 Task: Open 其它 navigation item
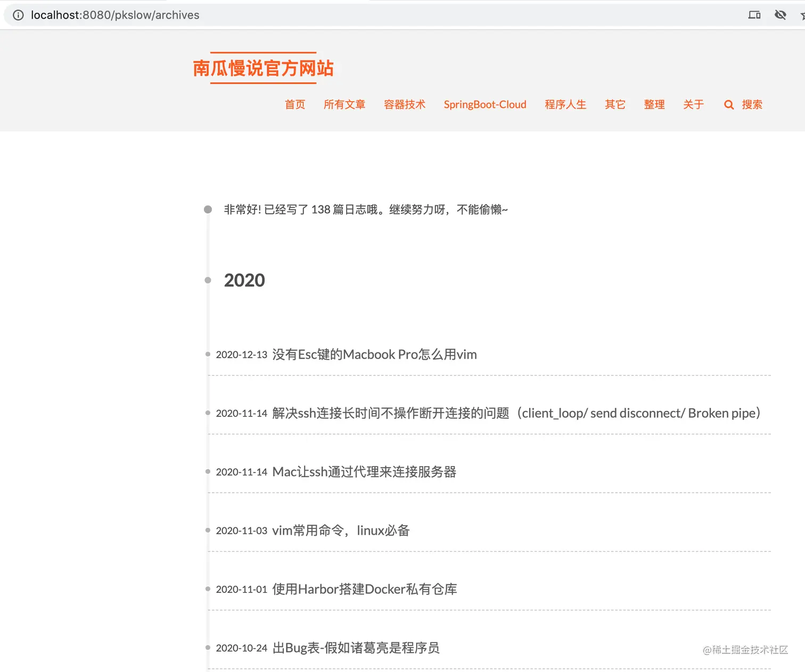click(x=615, y=104)
